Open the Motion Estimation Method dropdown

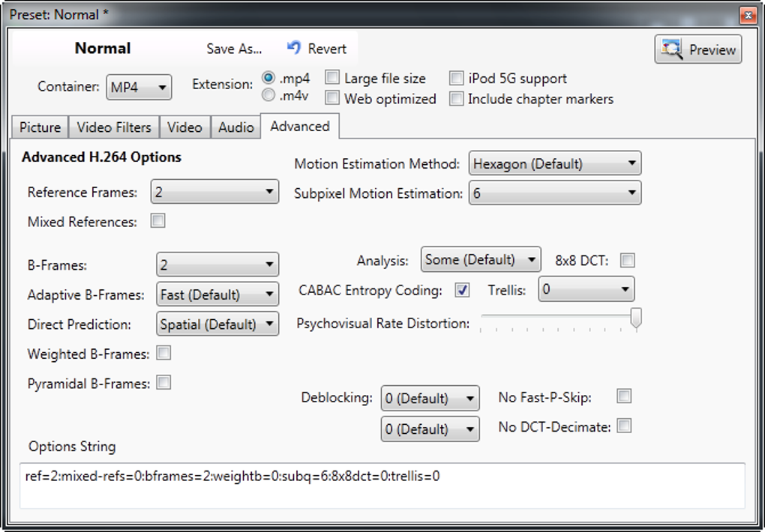point(555,163)
